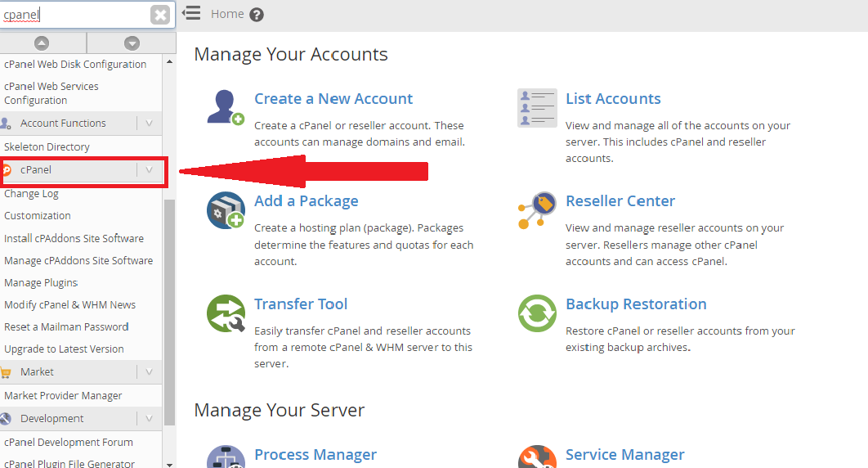Collapse the cPanel section chevron

coord(149,170)
